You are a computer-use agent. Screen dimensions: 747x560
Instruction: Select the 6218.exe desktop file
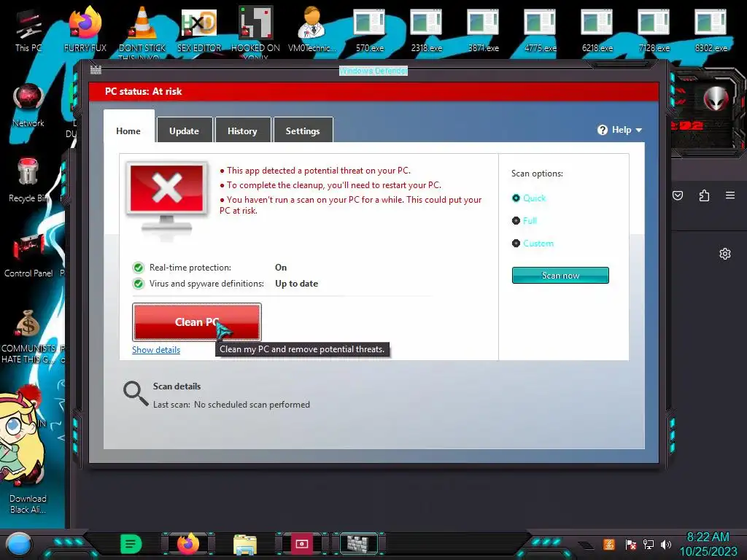click(597, 29)
